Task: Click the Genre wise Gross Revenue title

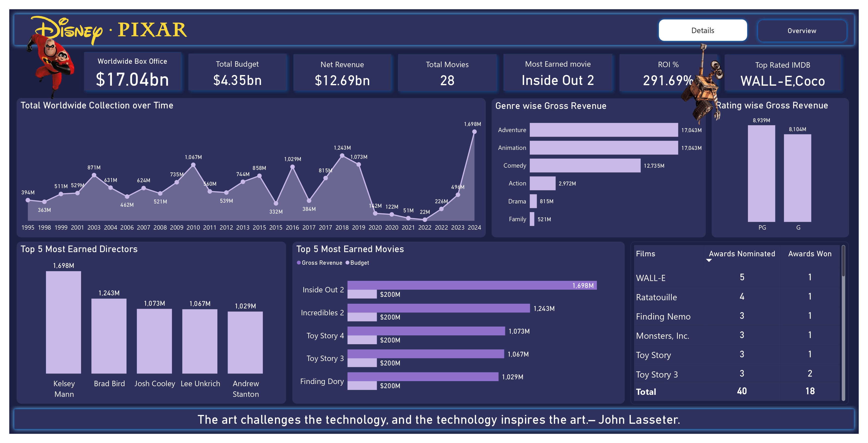Action: point(550,106)
